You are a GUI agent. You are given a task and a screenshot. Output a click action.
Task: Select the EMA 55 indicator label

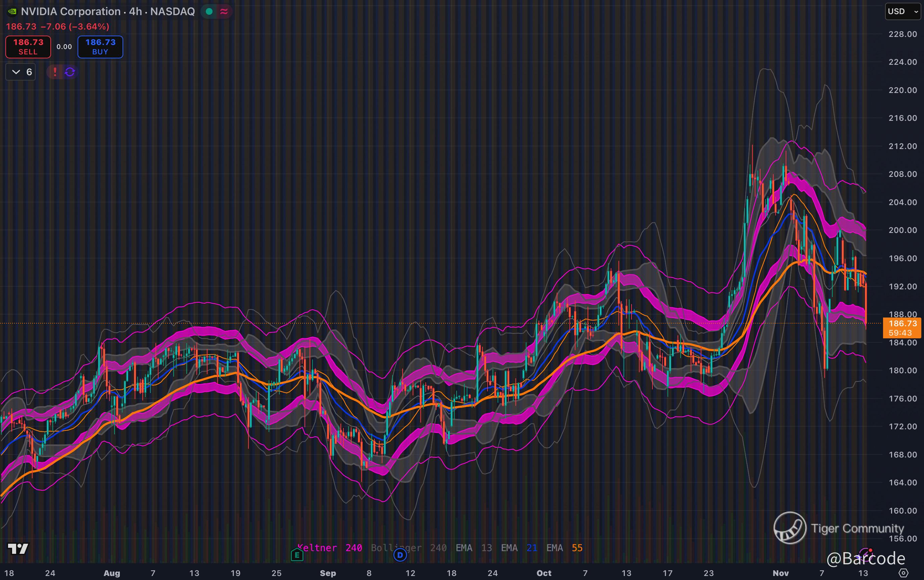564,548
